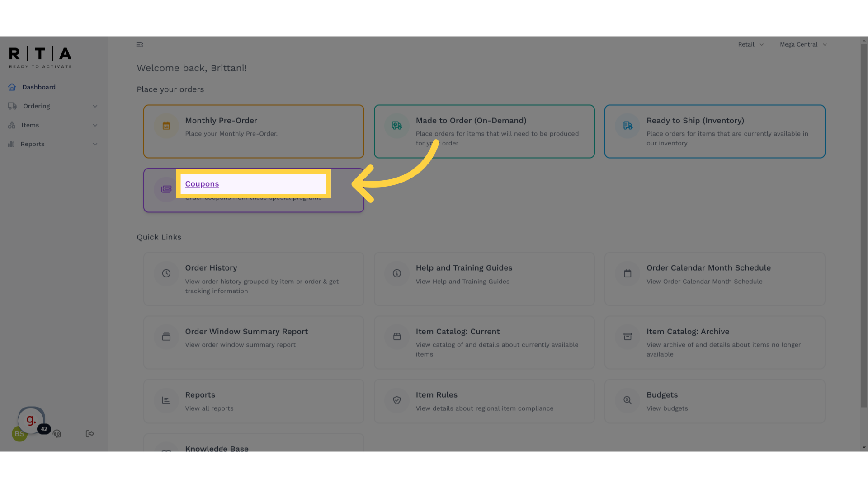Open the Help and Training Guides link
Viewport: 868px width, 488px height.
pos(464,268)
